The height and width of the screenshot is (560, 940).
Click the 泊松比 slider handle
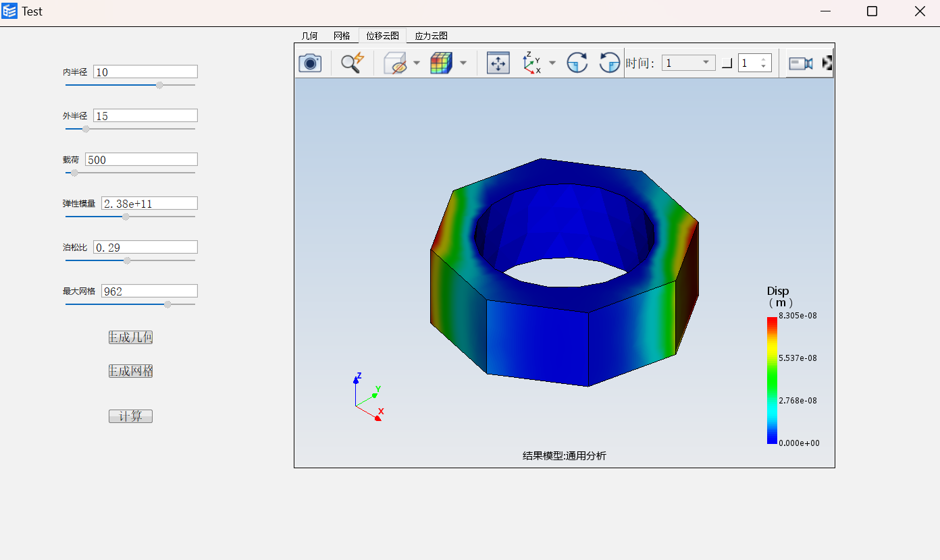[127, 260]
